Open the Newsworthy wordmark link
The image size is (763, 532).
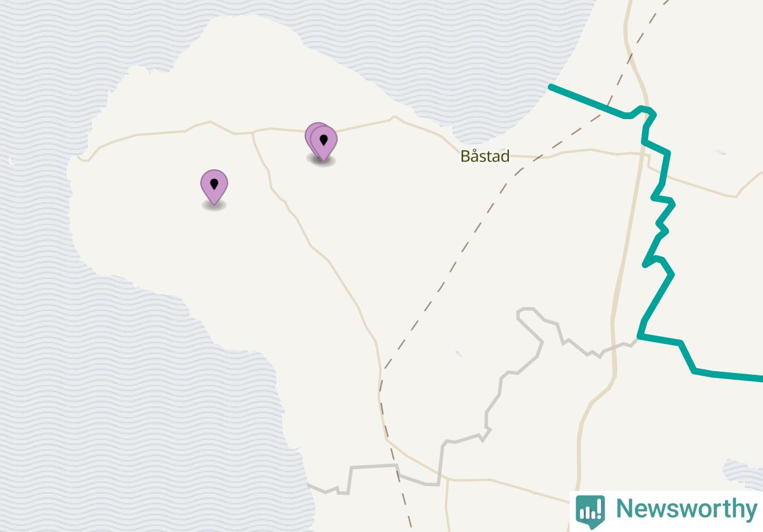(x=686, y=508)
